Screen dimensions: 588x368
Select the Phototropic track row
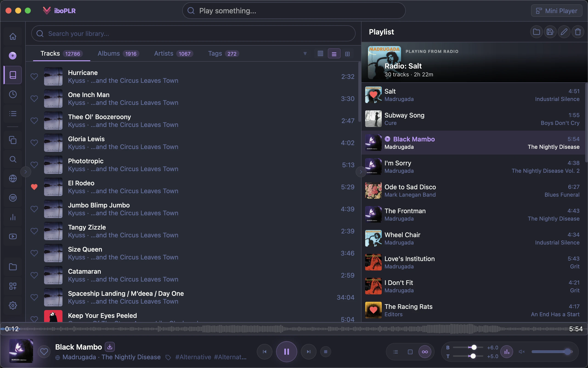coord(192,165)
